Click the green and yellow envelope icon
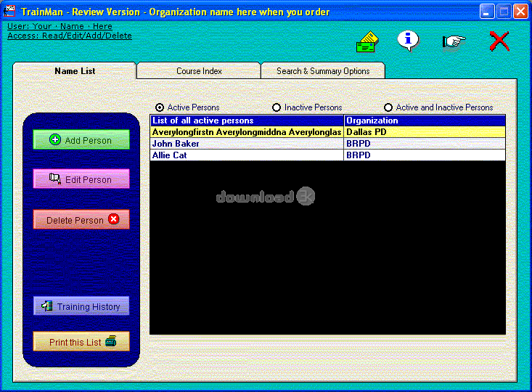Viewport: 532px width, 392px height. [x=367, y=42]
